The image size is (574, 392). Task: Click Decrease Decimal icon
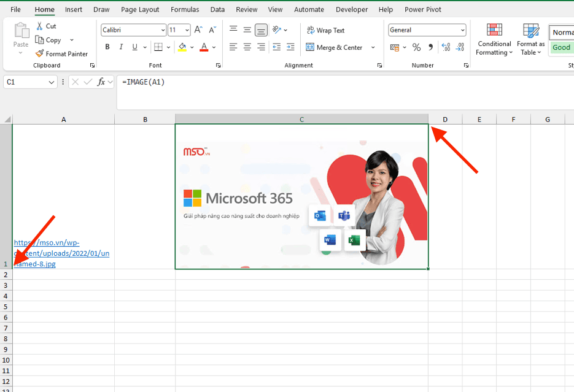[x=460, y=47]
